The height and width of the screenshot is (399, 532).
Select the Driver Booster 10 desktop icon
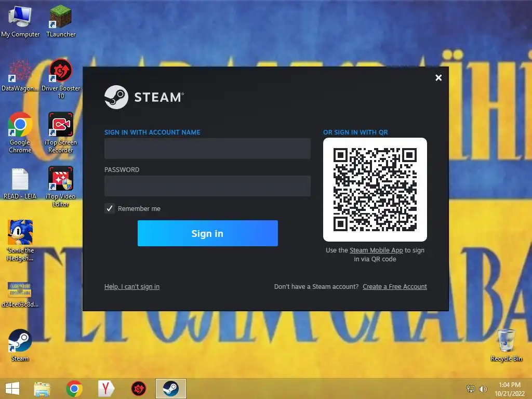tap(61, 79)
